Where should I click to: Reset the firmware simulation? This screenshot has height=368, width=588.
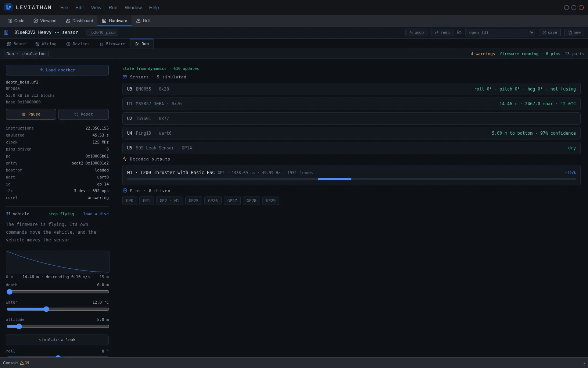click(x=83, y=114)
